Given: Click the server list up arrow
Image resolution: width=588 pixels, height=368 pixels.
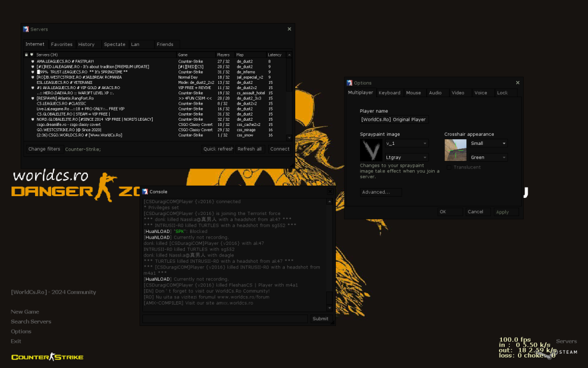Looking at the screenshot, I should 289,55.
